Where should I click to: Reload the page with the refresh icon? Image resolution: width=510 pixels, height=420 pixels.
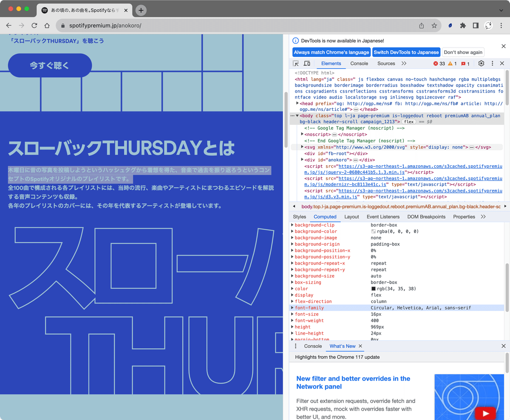click(34, 25)
